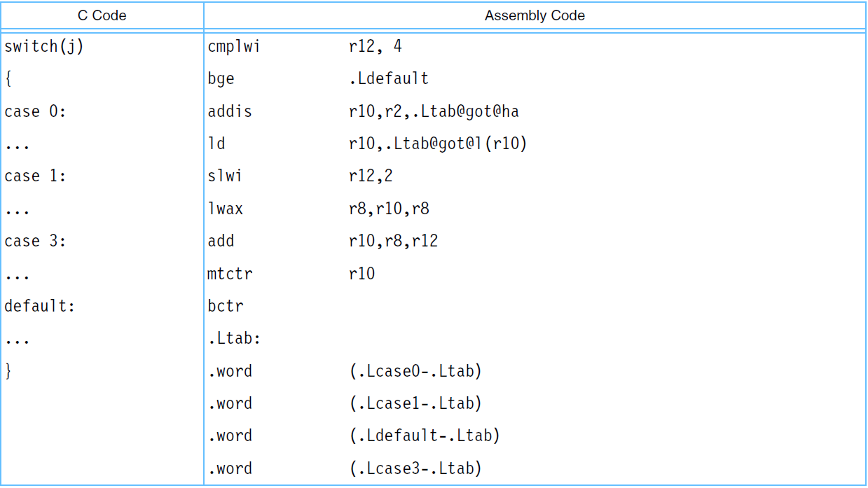The width and height of the screenshot is (868, 488).
Task: Click the mtctr instruction mnemonic
Action: (x=230, y=274)
